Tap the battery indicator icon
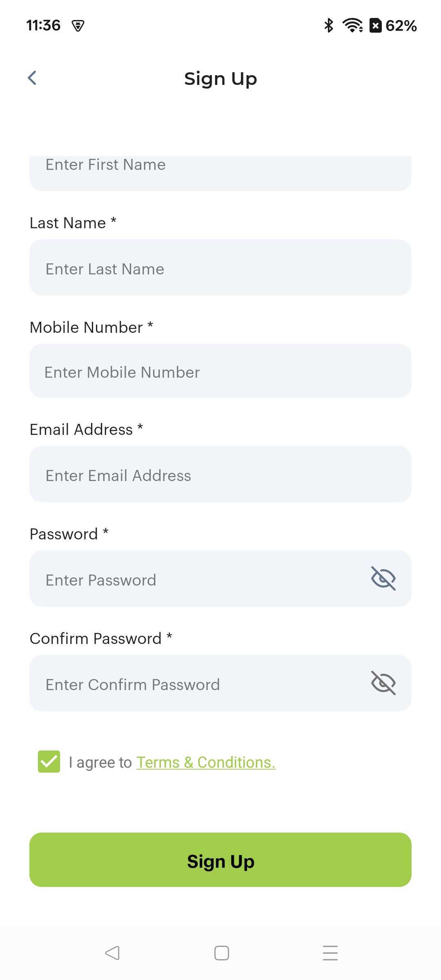Viewport: 441px width, 980px height. point(376,25)
